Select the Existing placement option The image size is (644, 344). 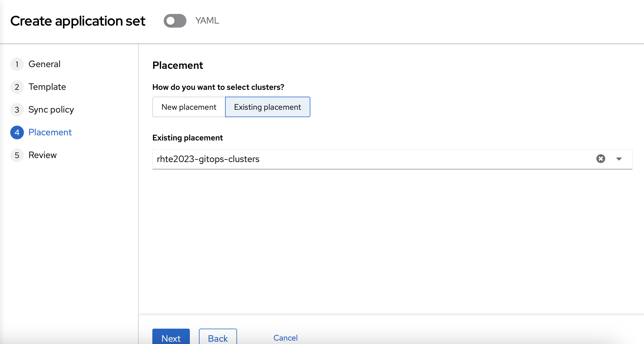click(267, 107)
